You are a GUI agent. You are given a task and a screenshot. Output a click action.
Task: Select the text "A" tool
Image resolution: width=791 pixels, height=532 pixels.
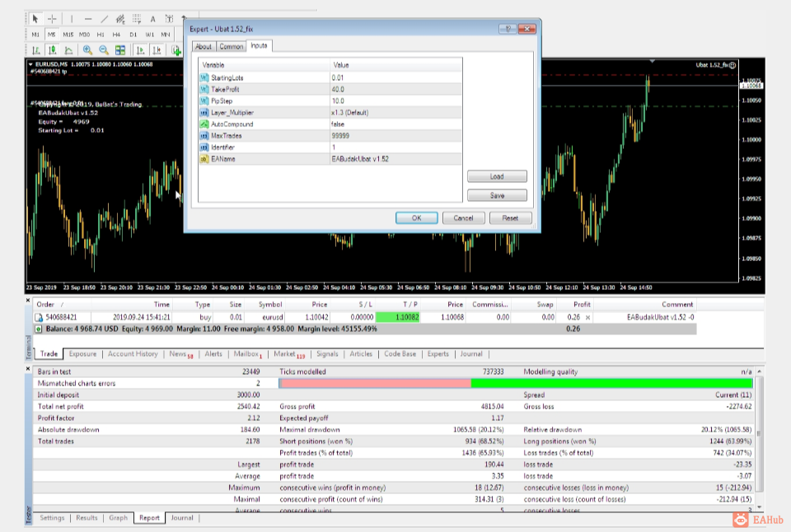point(153,19)
